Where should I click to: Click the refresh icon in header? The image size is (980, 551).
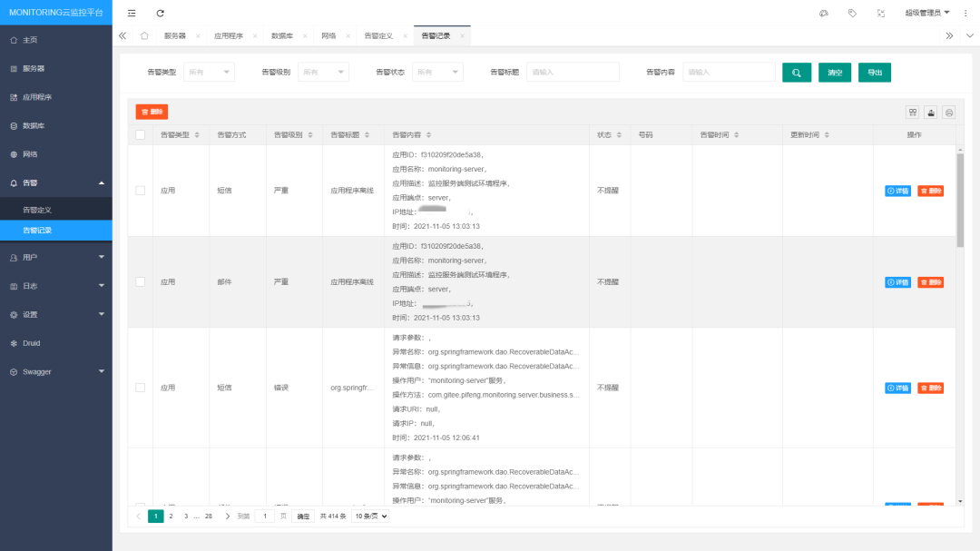pos(160,13)
